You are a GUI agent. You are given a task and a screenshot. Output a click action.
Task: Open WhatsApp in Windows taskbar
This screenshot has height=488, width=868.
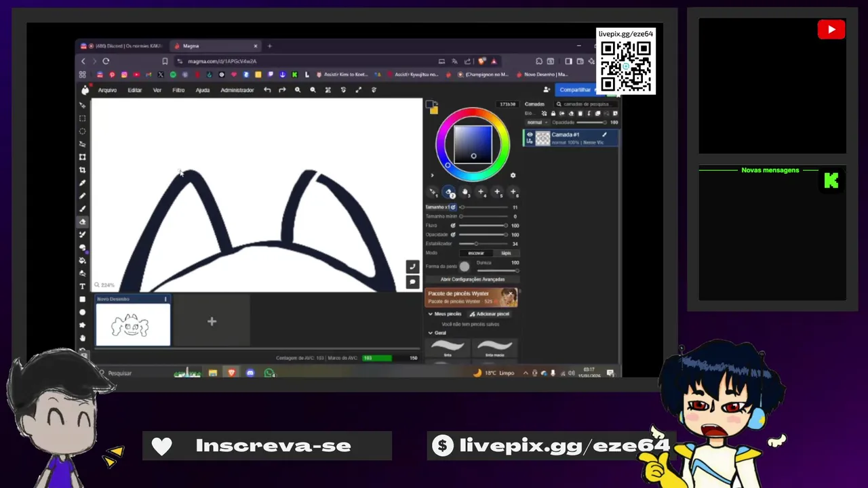pos(269,373)
